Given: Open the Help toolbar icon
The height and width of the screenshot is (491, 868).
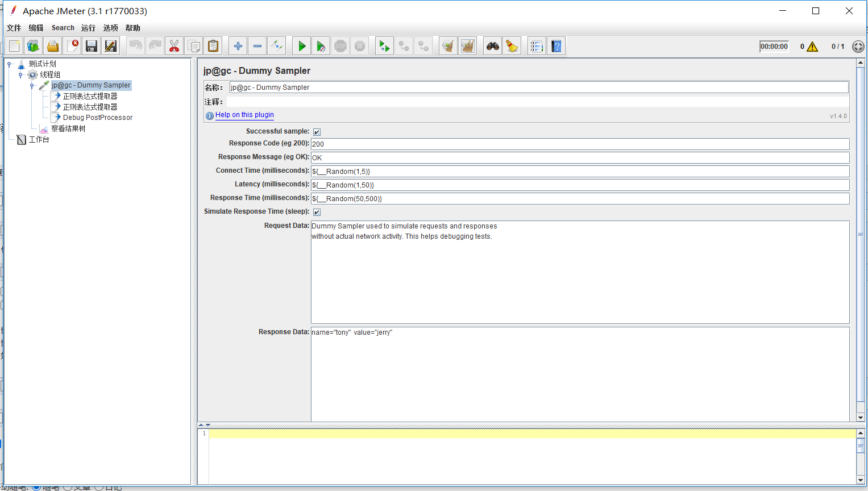Looking at the screenshot, I should pos(556,46).
